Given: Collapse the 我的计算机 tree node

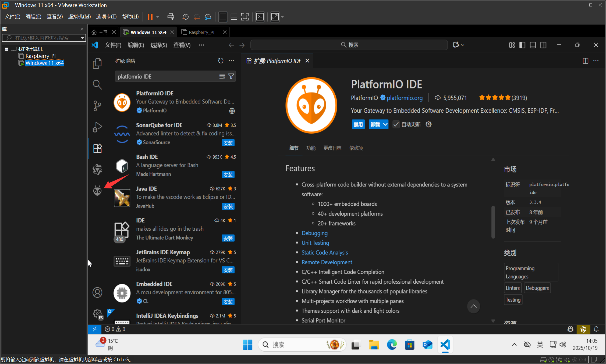Looking at the screenshot, I should point(6,49).
